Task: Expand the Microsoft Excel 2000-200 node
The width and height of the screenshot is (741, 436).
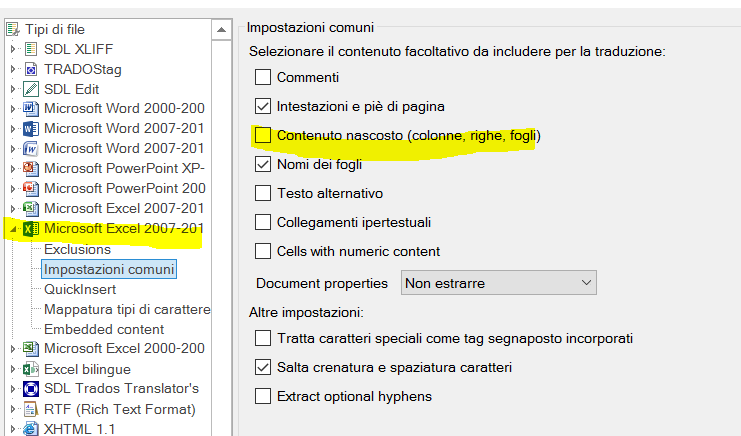Action: coord(13,349)
